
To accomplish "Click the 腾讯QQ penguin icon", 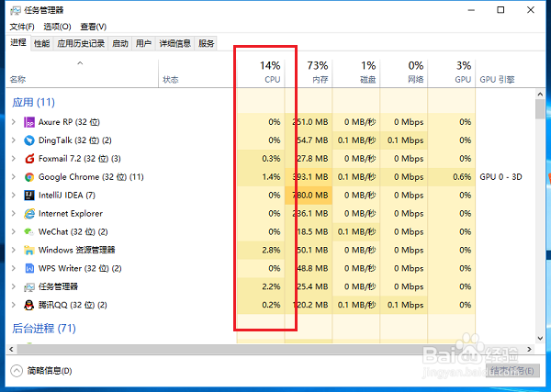I will [x=29, y=305].
